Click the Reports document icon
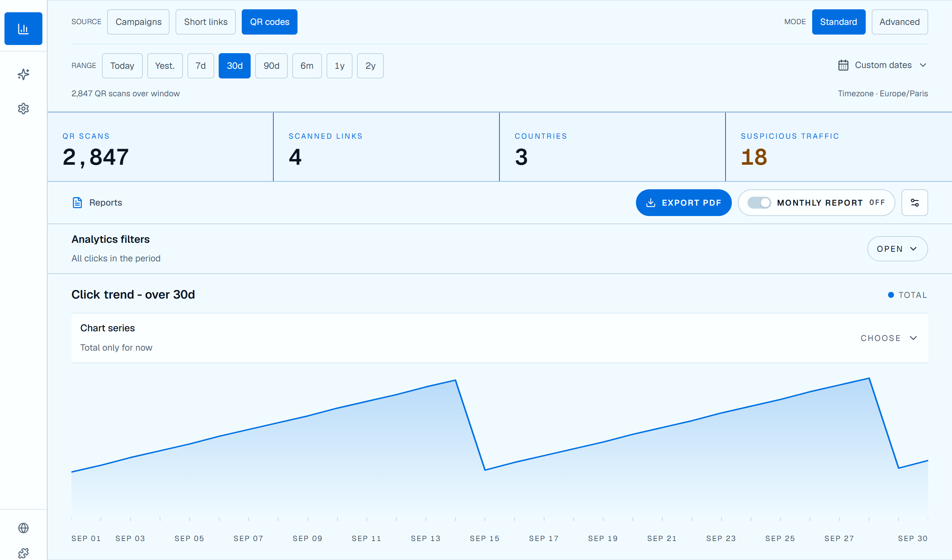 [x=77, y=203]
